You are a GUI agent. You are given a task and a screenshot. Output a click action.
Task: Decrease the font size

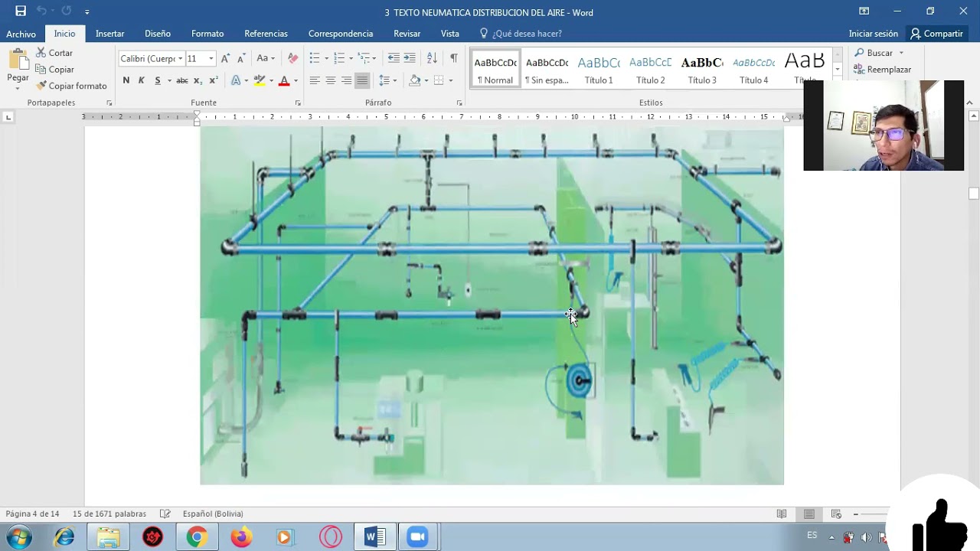241,58
